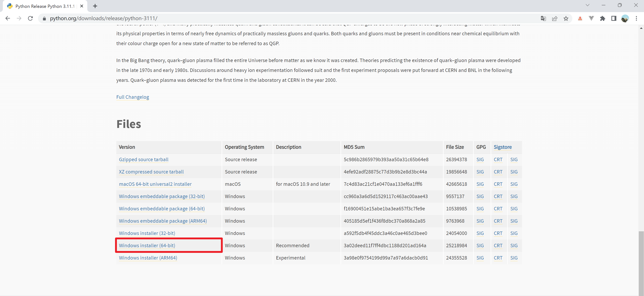Open a new browser tab
This screenshot has width=644, height=296.
pyautogui.click(x=95, y=6)
